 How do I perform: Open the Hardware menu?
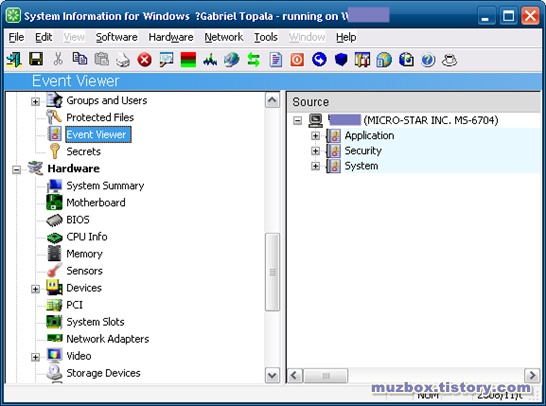click(x=171, y=37)
